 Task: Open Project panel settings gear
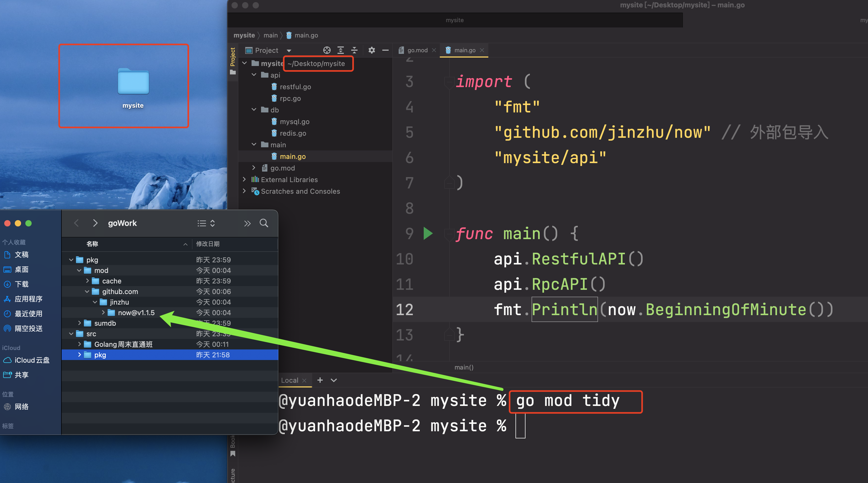[x=371, y=50]
